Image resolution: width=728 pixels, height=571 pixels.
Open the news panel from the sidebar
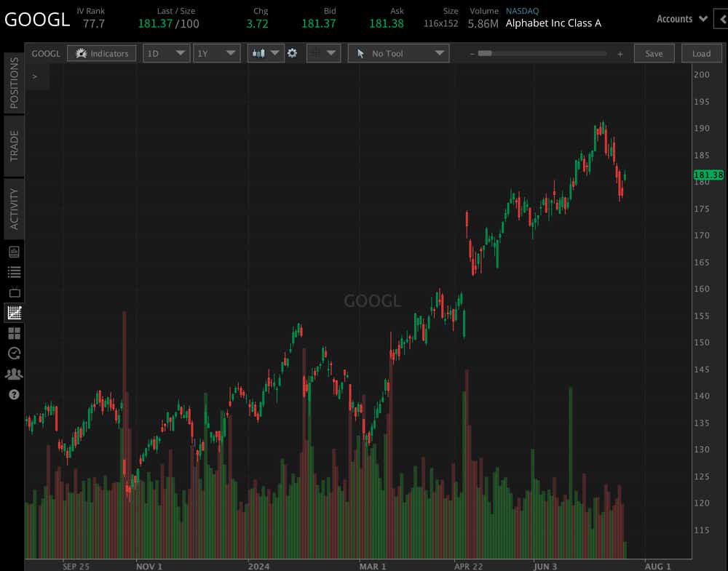pos(12,252)
